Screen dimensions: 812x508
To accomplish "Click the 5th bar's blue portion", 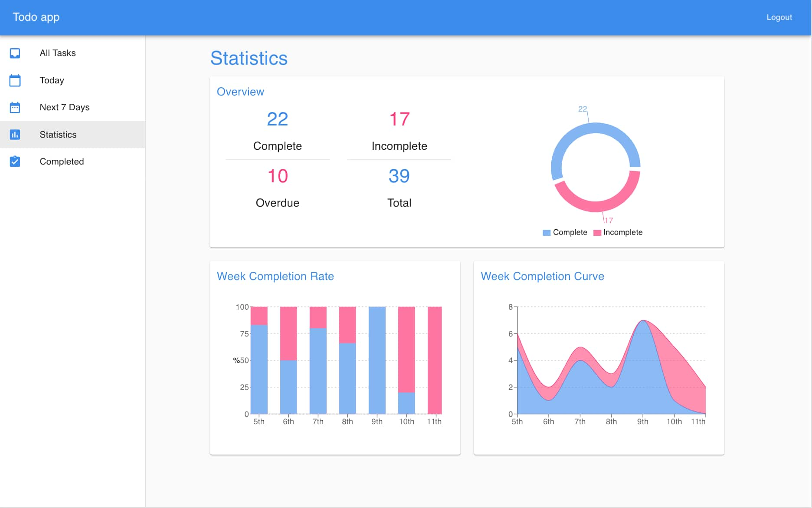I will (259, 369).
